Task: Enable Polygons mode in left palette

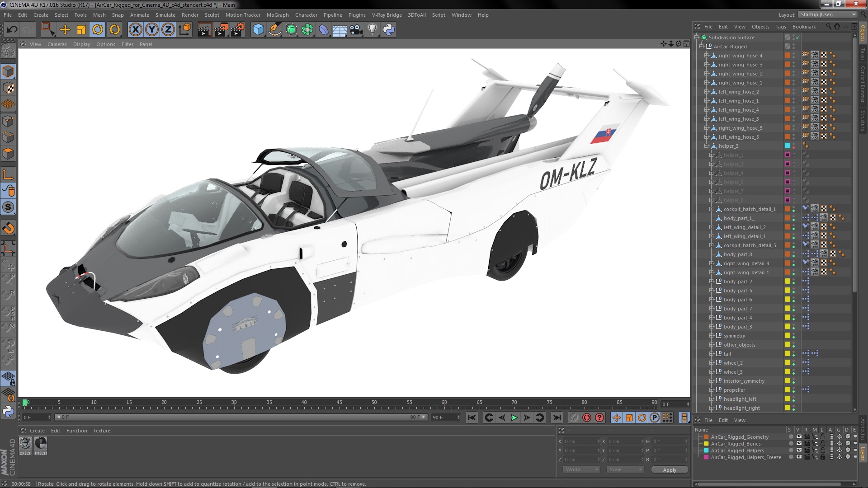Action: pos(8,154)
